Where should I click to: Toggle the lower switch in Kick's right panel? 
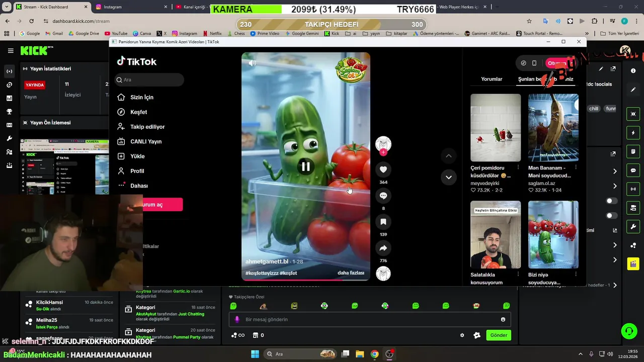click(612, 216)
